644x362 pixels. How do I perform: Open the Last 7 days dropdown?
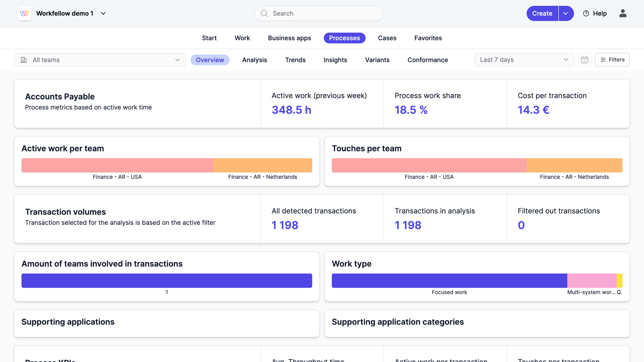tap(524, 60)
